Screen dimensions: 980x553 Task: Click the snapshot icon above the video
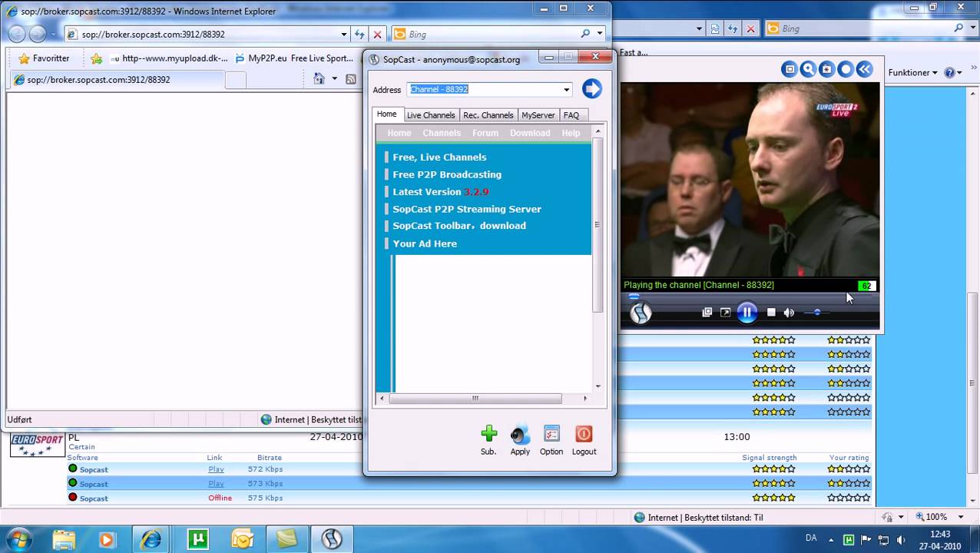[826, 69]
